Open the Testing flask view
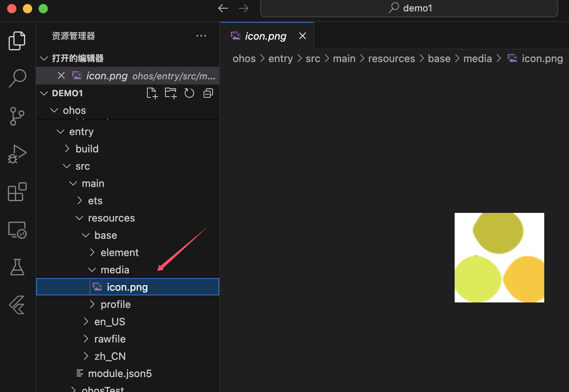 pos(17,267)
